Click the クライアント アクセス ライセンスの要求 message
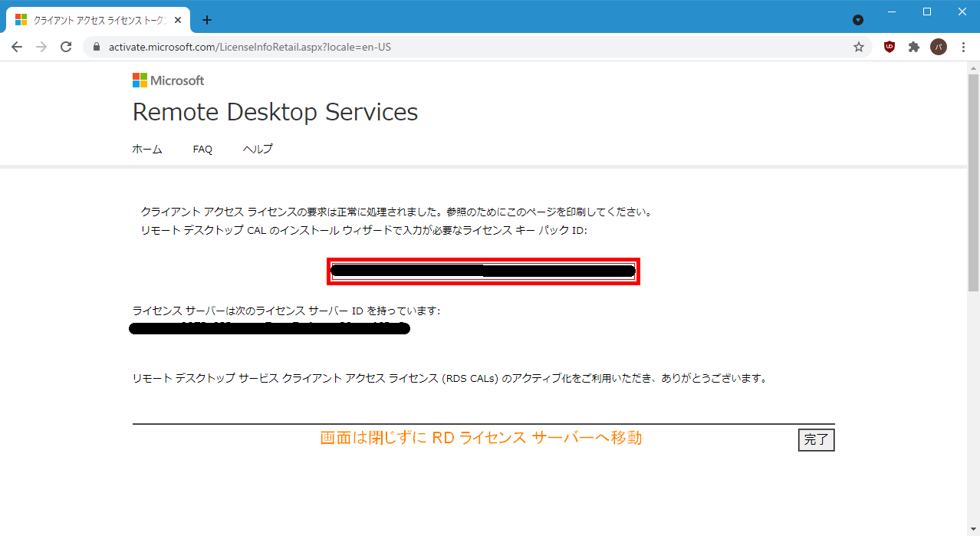Image resolution: width=980 pixels, height=536 pixels. click(x=396, y=212)
